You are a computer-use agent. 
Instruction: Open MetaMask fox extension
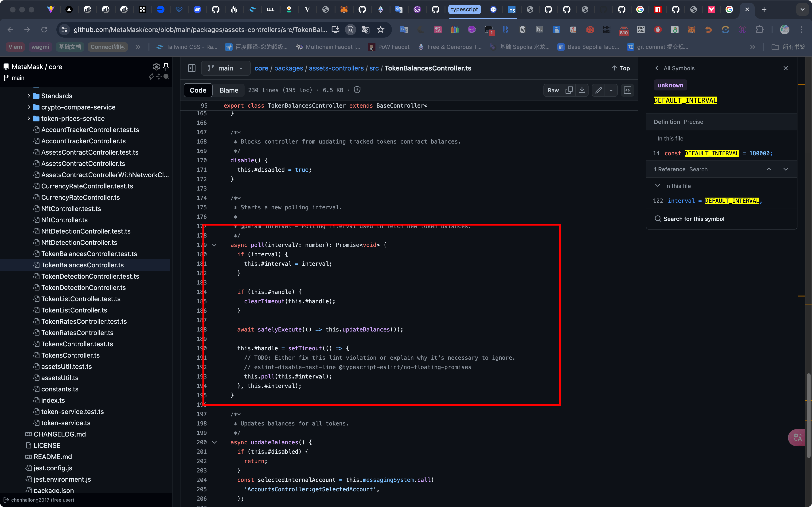tap(691, 30)
